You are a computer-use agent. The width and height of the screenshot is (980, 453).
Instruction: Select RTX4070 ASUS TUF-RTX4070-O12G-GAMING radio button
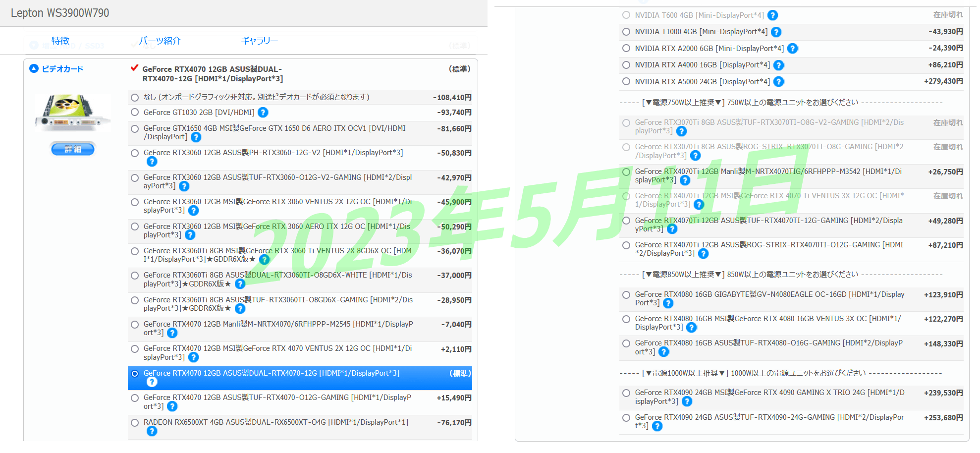pos(135,398)
